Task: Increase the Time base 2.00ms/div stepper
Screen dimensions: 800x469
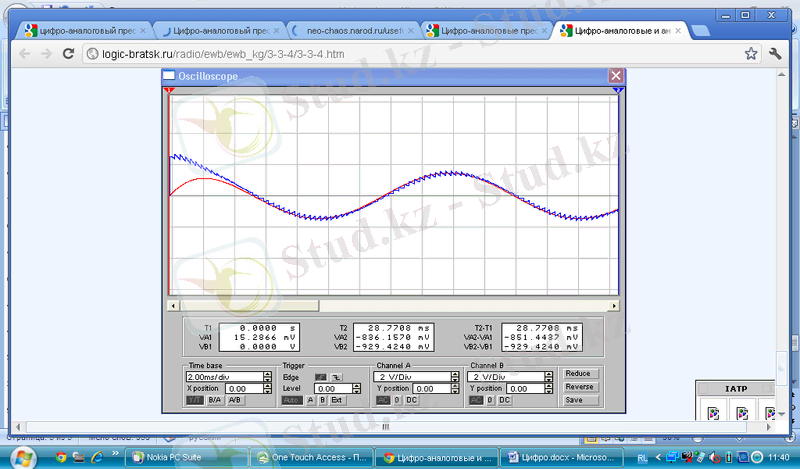Action: pos(268,374)
